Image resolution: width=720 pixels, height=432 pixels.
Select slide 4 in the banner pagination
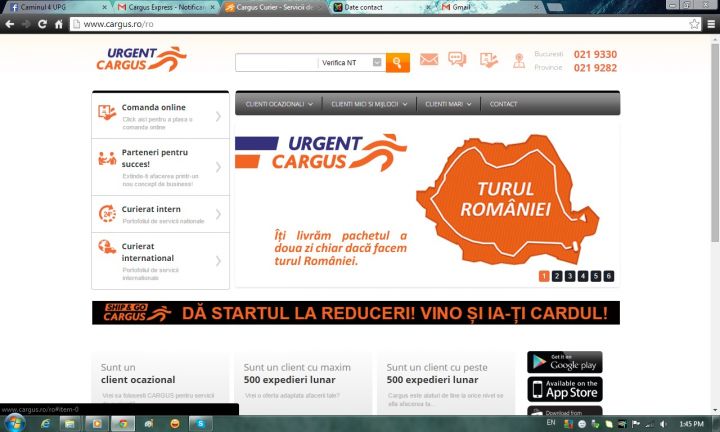tap(583, 276)
